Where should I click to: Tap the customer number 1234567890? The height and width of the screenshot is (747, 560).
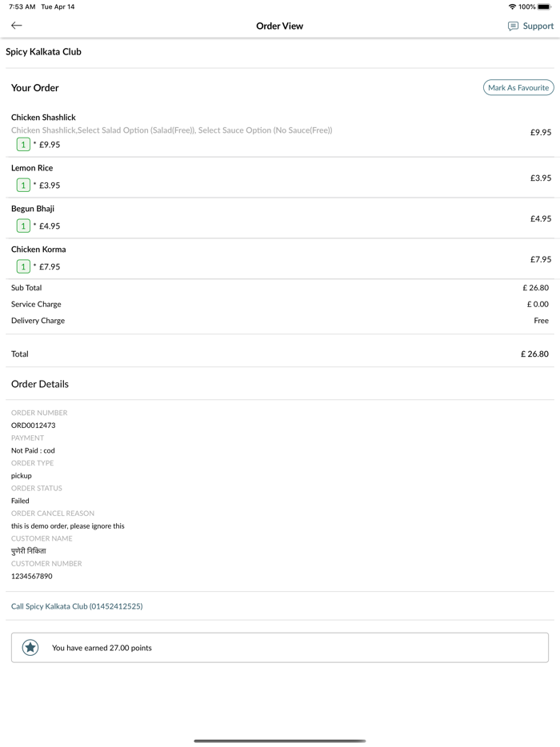(x=31, y=576)
